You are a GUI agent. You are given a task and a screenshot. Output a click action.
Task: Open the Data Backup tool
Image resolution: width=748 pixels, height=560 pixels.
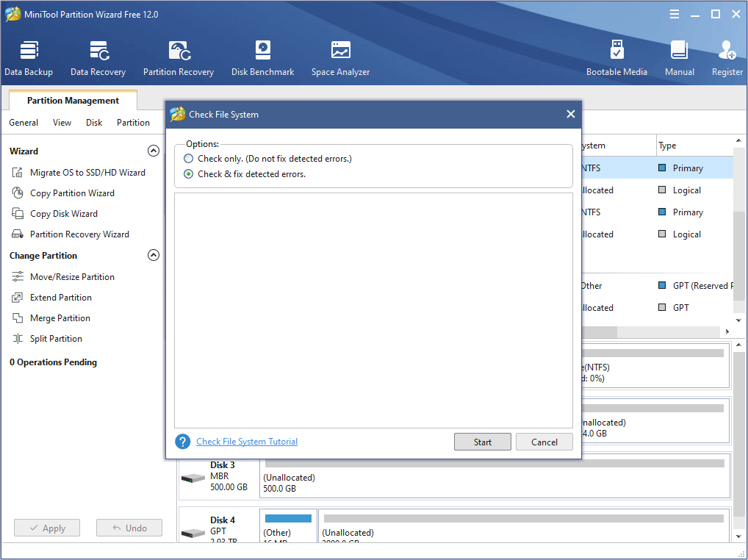pyautogui.click(x=29, y=58)
